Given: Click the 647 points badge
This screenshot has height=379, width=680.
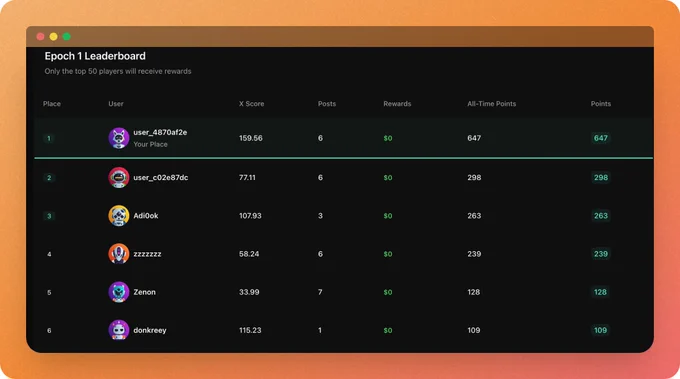Looking at the screenshot, I should pyautogui.click(x=601, y=138).
